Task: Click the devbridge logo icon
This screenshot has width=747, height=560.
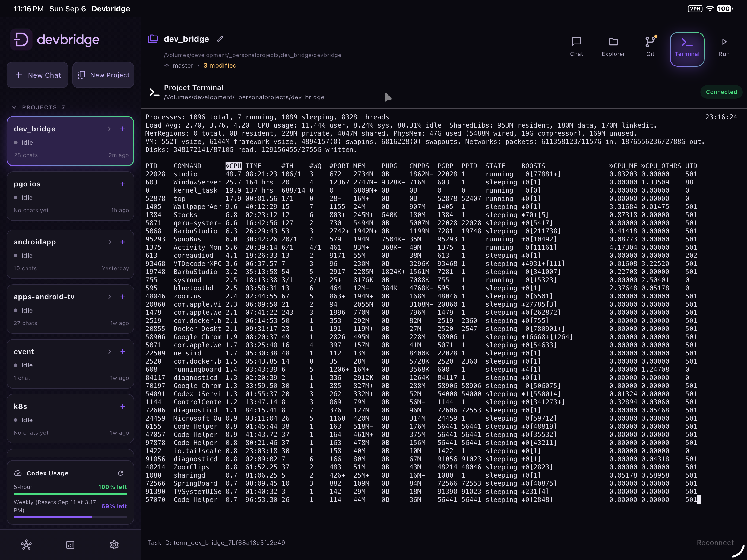Action: pyautogui.click(x=21, y=40)
